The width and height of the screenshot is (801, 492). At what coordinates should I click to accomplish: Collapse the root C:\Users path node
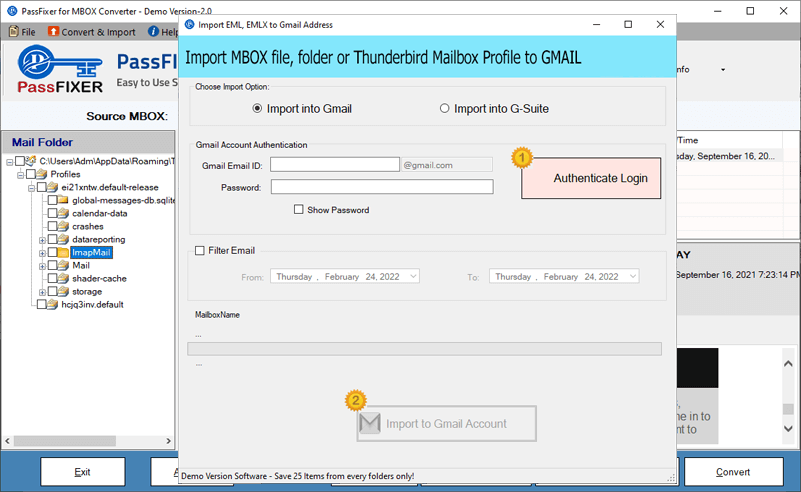tap(10, 161)
